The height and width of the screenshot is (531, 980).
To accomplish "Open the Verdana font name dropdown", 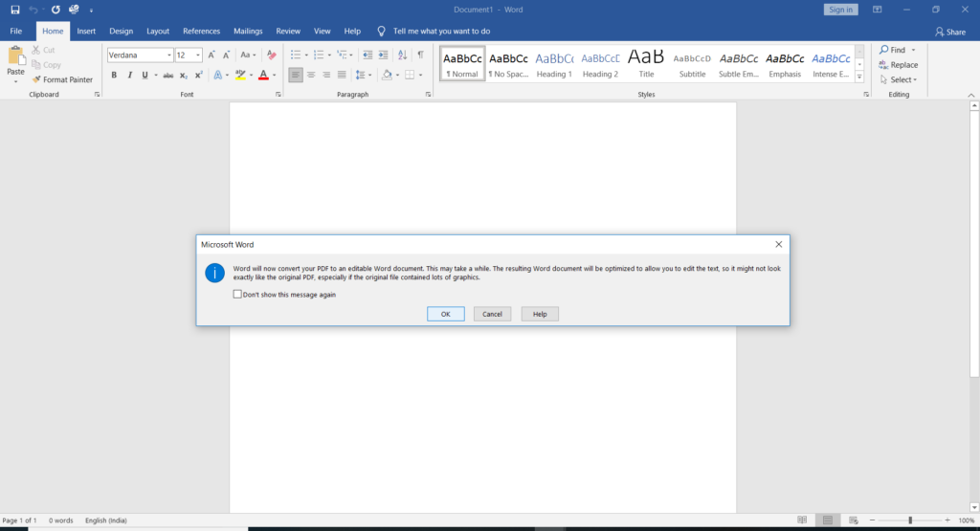I will [169, 55].
